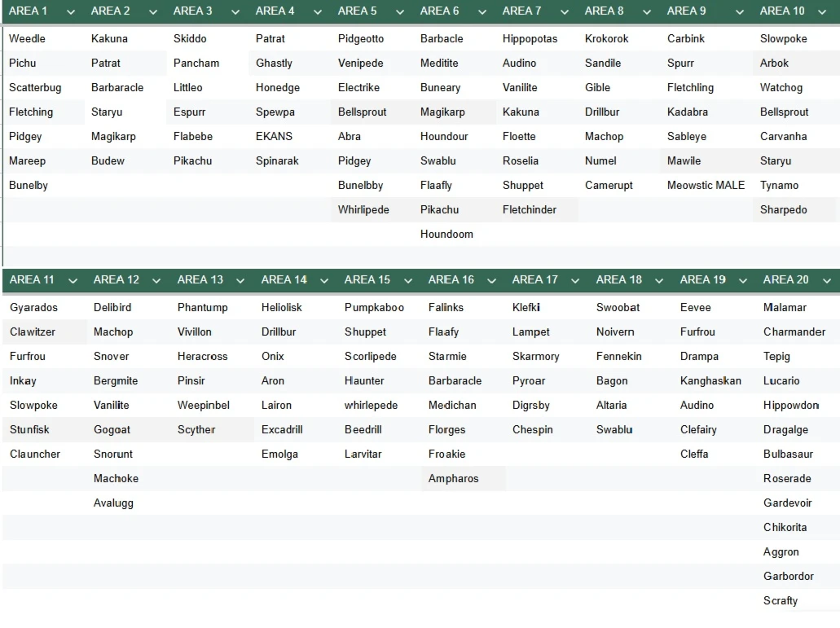Select the AREA 3 header cell

(x=193, y=11)
